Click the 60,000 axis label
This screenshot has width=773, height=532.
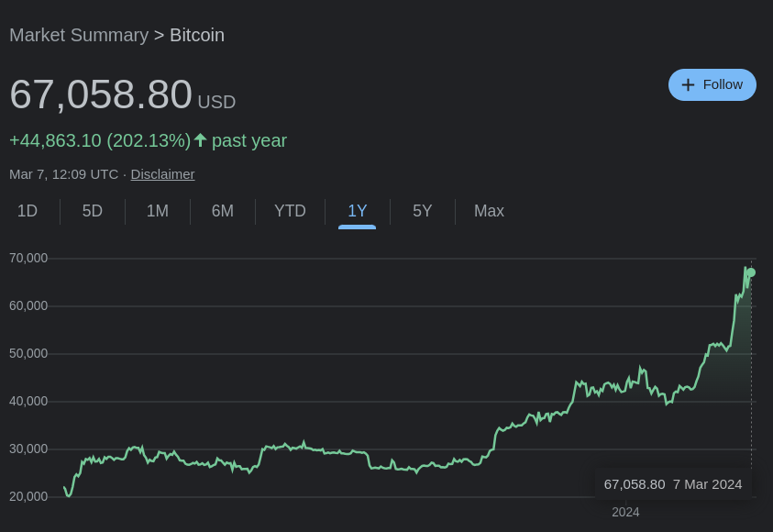(28, 305)
